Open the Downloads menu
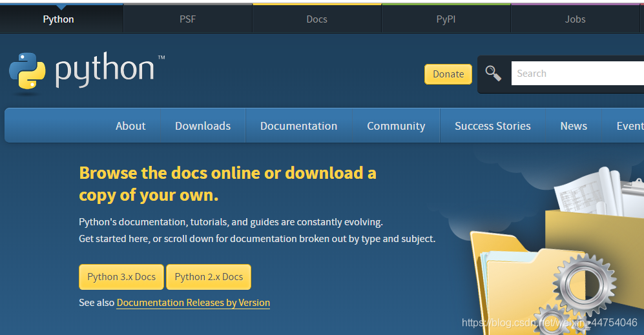This screenshot has width=644, height=335. [203, 126]
